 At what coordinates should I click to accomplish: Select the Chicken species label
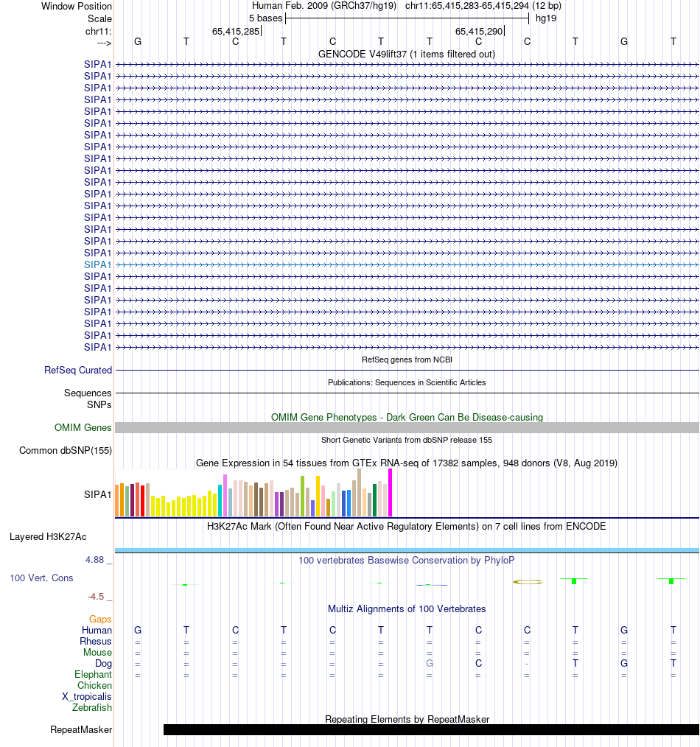point(94,686)
